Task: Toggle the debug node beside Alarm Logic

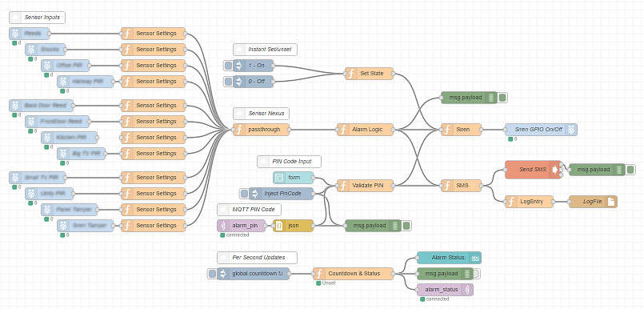Action: pyautogui.click(x=502, y=98)
